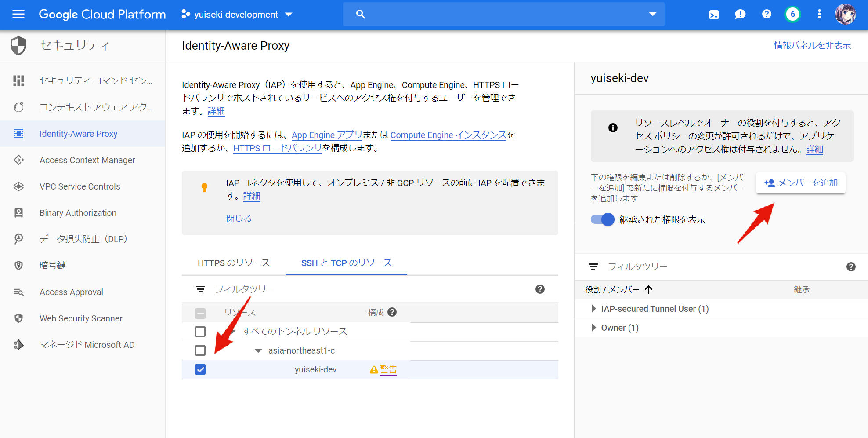
Task: Click the warning triangle on yuiseki-dev
Action: 374,370
